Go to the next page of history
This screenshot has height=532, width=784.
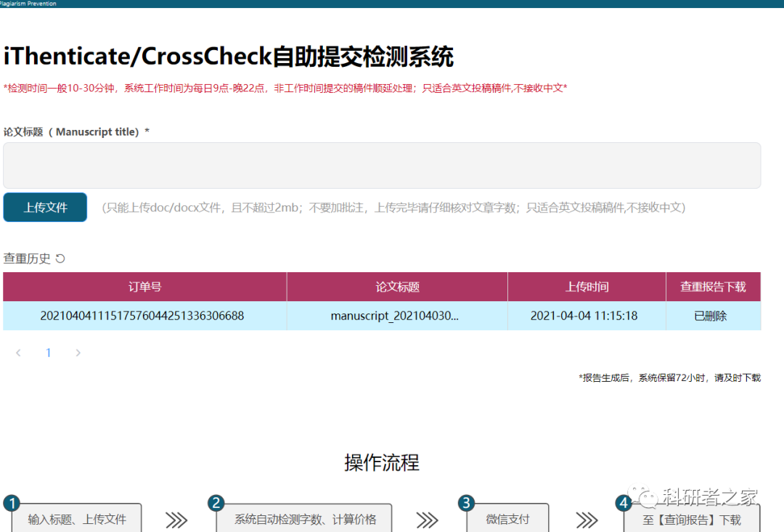[x=78, y=353]
